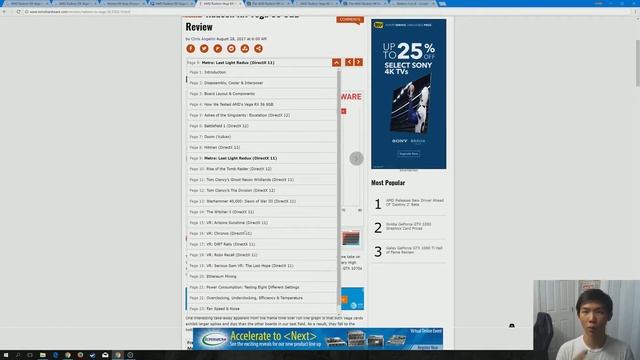Click the third orange share icon
The image size is (640, 360).
click(218, 49)
